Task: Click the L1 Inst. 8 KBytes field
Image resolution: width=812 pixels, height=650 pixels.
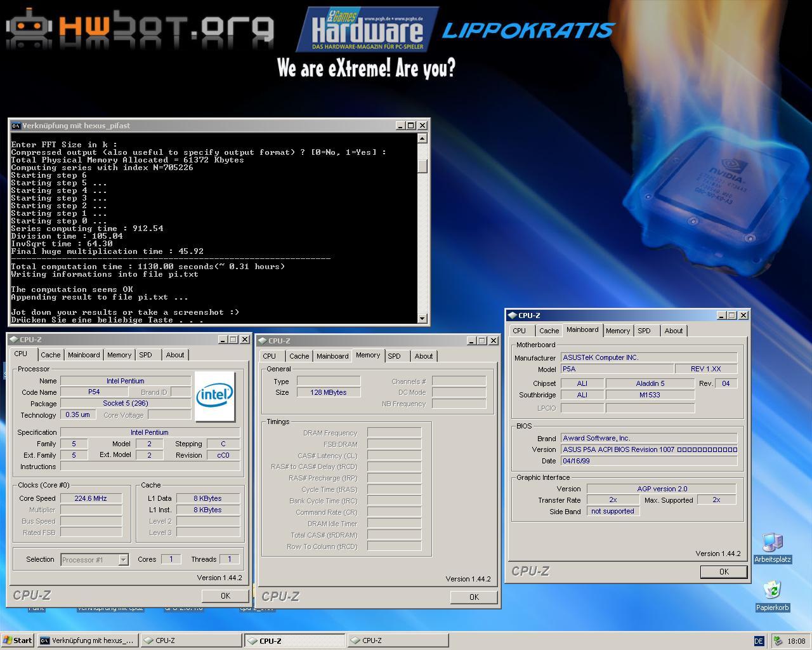Action: (208, 510)
